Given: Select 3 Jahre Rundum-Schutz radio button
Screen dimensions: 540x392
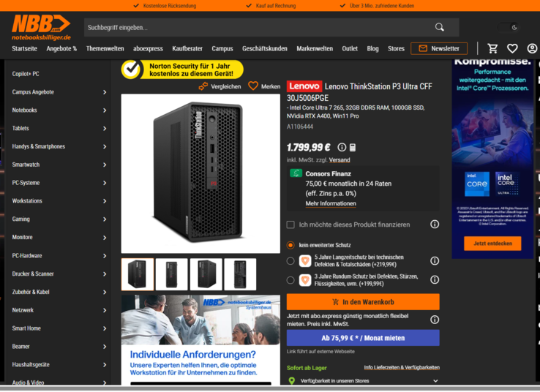Looking at the screenshot, I should [290, 280].
